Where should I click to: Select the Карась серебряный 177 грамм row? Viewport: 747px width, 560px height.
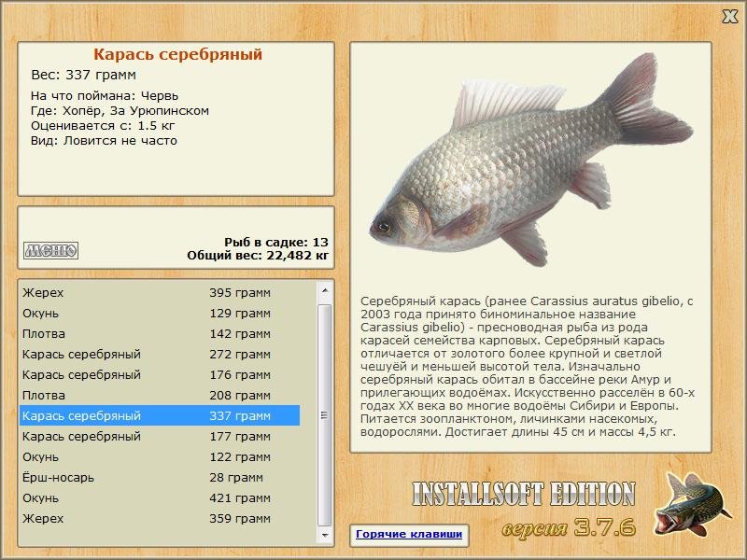coord(160,436)
